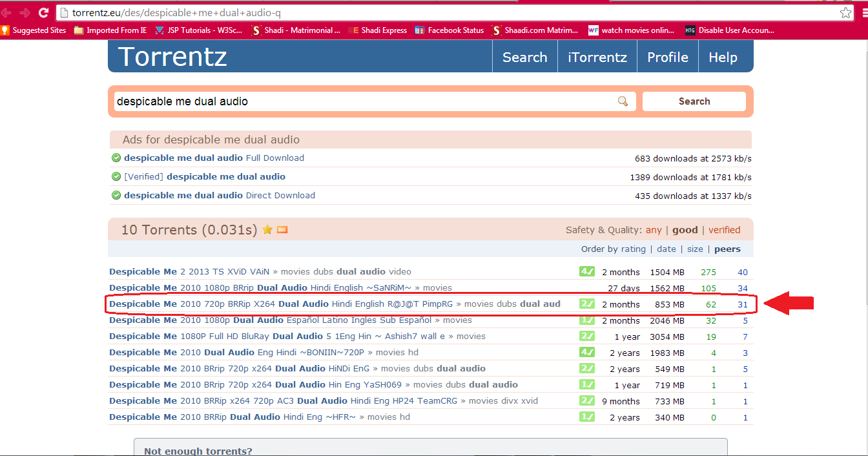Click verified badge on Despicable Me 2 2013 TS row
Viewport: 868px width, 456px height.
click(x=587, y=271)
